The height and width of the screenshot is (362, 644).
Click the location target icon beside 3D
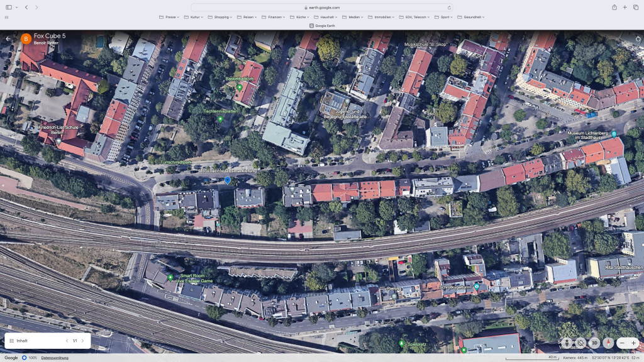coord(580,343)
